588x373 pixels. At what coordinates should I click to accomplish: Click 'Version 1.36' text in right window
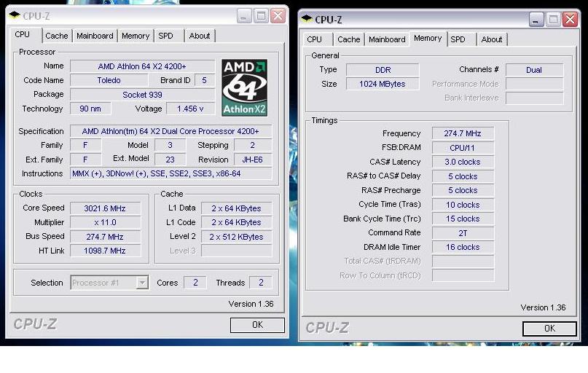(x=543, y=307)
